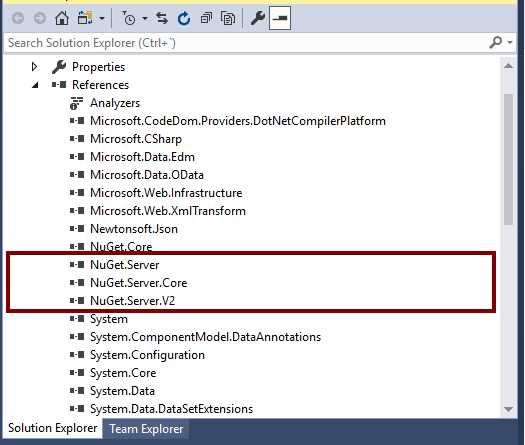
Task: Click the Search Solution Explorer field
Action: [x=245, y=43]
